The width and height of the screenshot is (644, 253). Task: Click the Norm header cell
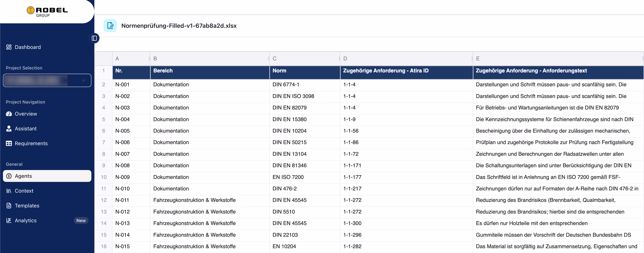pos(305,72)
